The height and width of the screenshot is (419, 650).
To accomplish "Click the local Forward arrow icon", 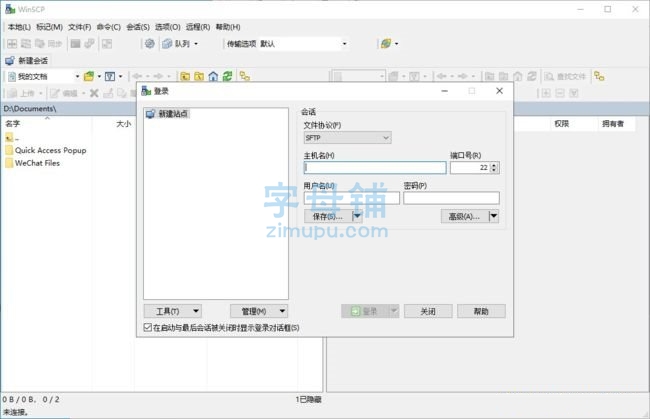I will tap(158, 76).
